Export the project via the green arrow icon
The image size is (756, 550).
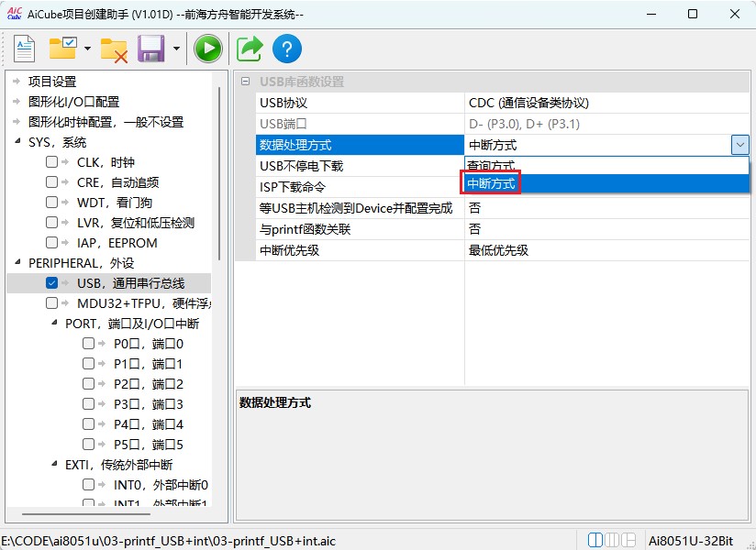tap(249, 48)
